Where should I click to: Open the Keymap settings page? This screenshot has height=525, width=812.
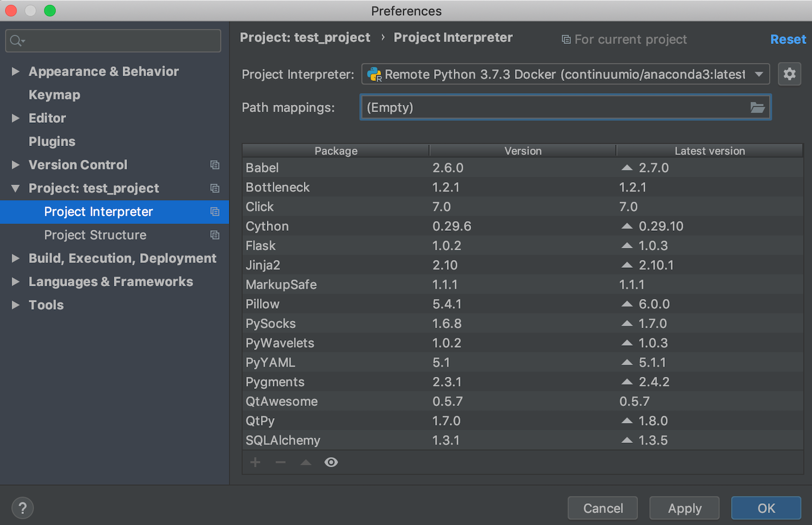55,95
